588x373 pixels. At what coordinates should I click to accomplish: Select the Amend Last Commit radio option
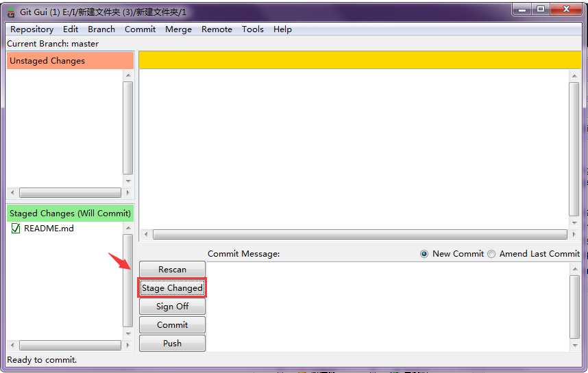[491, 254]
